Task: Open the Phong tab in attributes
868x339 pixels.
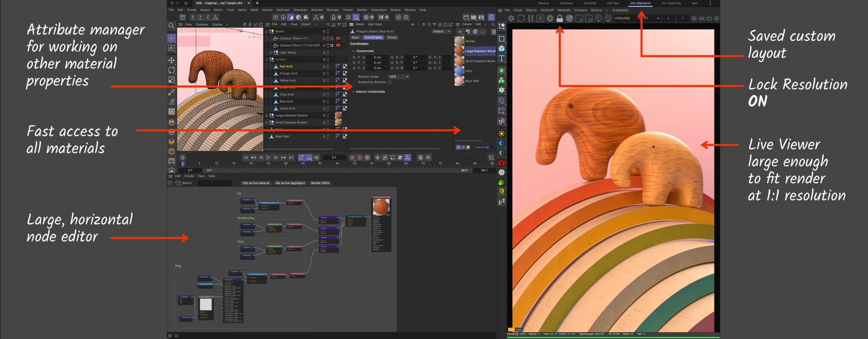Action: pos(392,37)
